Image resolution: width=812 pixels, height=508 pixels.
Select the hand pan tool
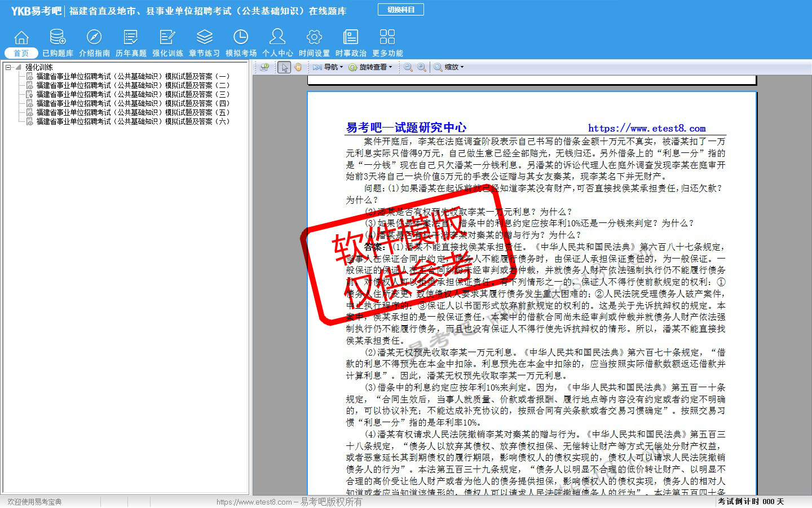pos(298,67)
